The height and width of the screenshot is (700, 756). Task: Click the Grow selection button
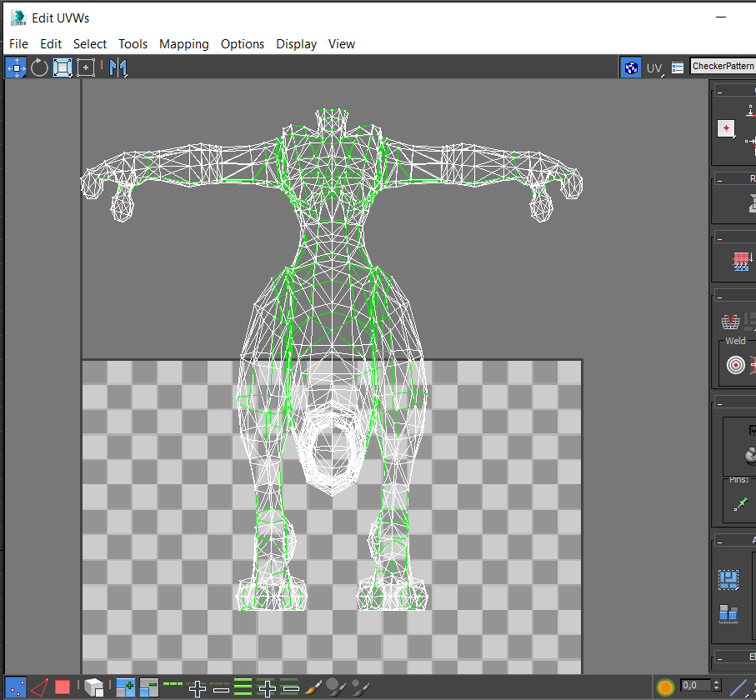pos(126,687)
